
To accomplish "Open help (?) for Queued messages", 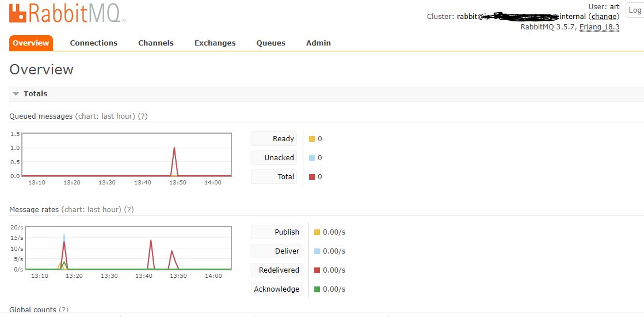I will click(x=143, y=116).
